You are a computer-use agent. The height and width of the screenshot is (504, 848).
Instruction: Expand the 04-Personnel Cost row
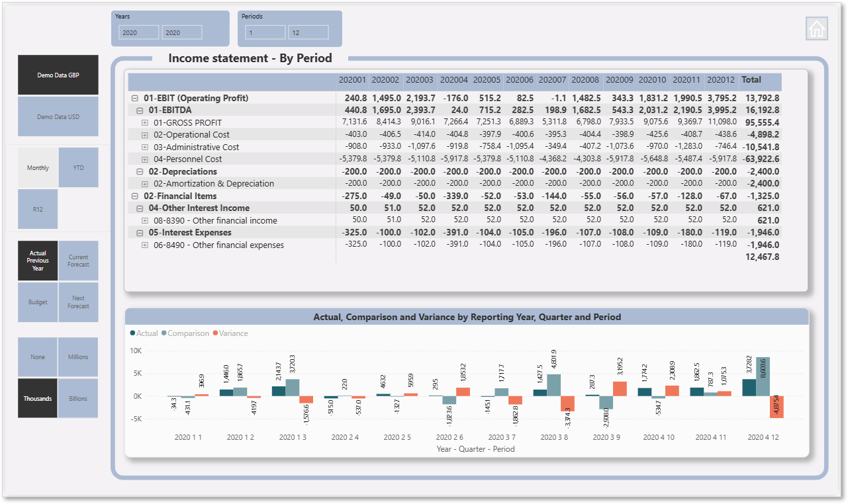point(145,159)
